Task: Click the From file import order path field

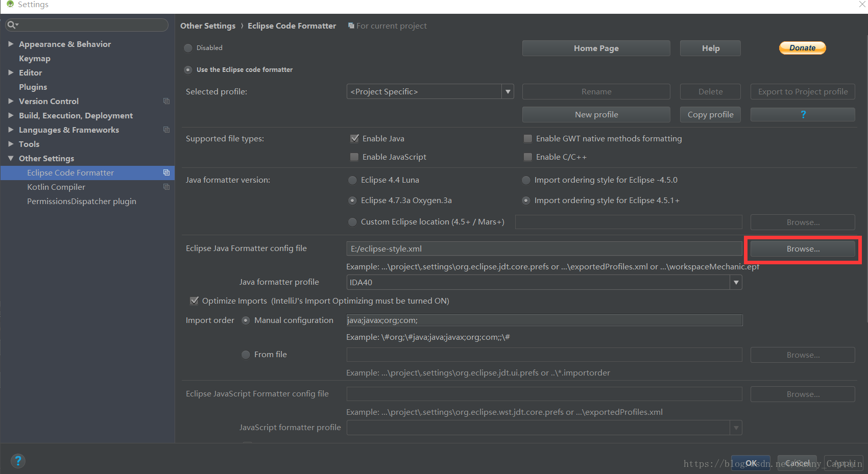Action: pyautogui.click(x=544, y=355)
